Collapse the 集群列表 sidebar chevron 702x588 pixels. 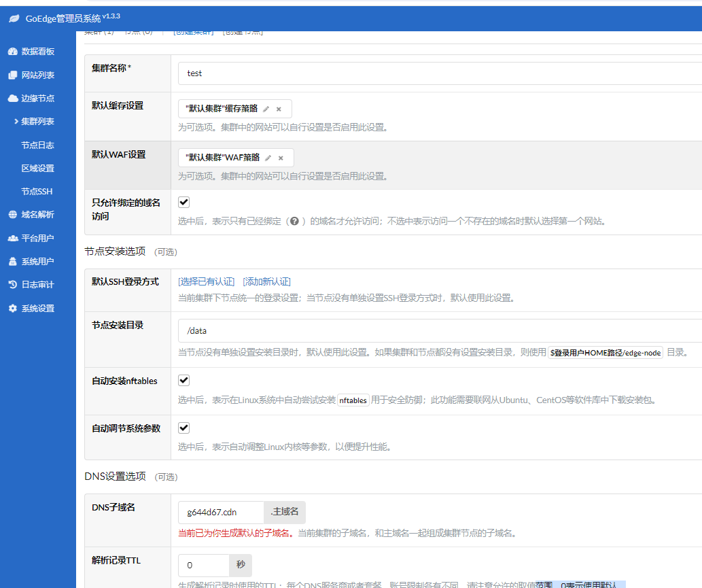point(16,122)
